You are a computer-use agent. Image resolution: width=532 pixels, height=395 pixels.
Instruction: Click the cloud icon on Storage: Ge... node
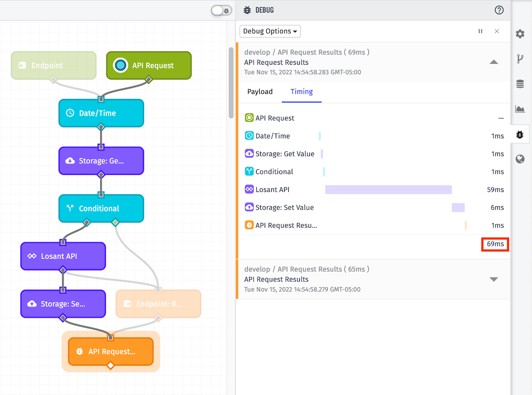pos(70,161)
